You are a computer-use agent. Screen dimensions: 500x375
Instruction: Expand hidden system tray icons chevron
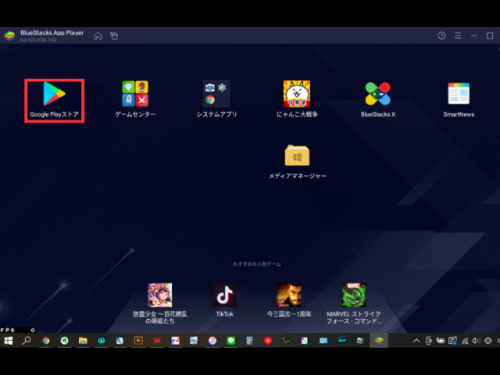(x=416, y=341)
